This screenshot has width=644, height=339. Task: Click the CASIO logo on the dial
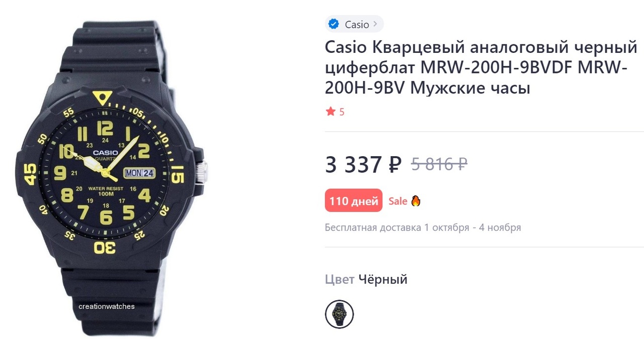(x=105, y=153)
